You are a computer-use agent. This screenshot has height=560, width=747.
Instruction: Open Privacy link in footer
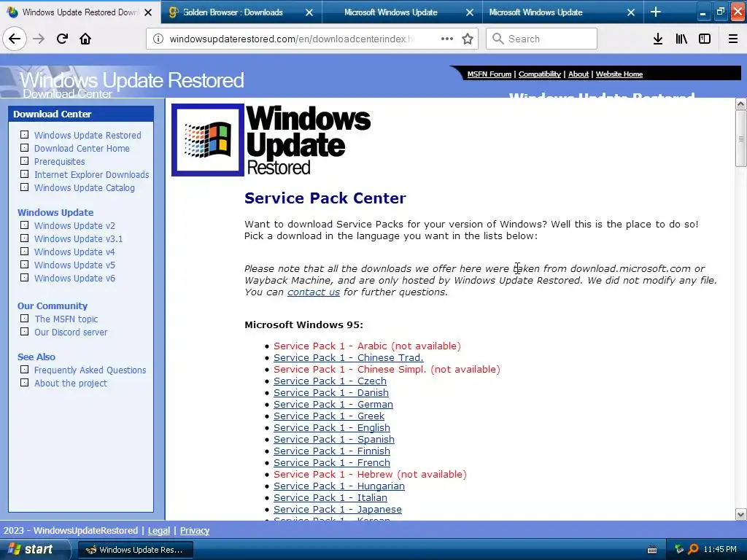click(194, 531)
